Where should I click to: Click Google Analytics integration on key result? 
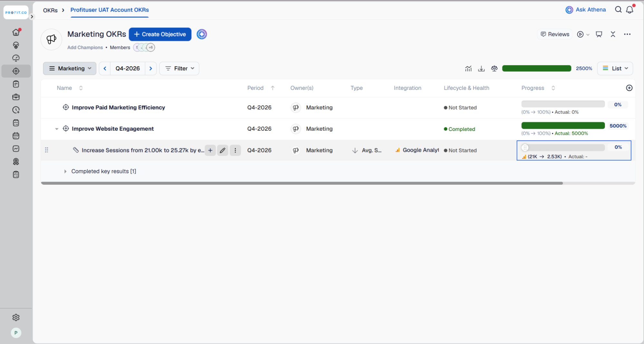click(x=417, y=150)
